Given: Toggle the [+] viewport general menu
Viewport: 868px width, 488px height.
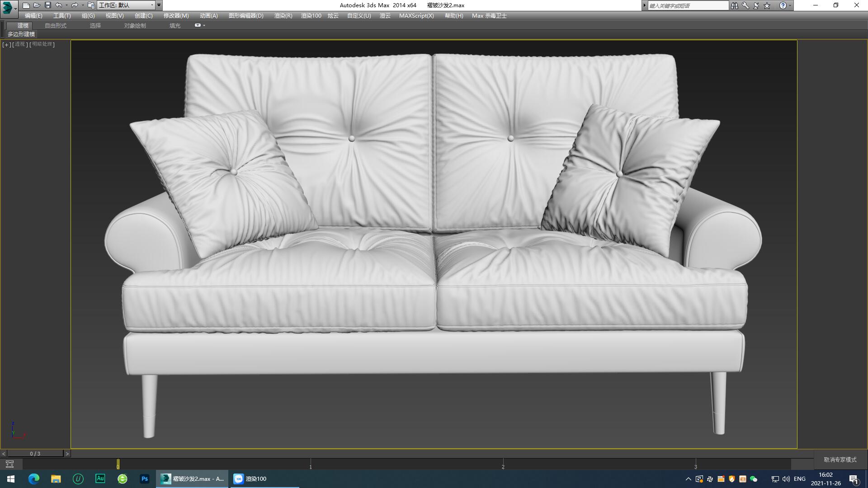Looking at the screenshot, I should (6, 45).
